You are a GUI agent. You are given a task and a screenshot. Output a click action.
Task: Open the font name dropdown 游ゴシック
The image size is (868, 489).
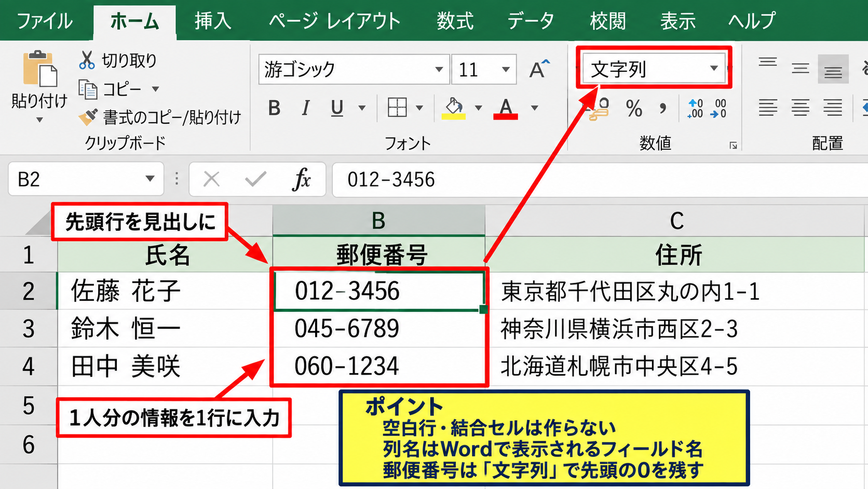point(439,69)
